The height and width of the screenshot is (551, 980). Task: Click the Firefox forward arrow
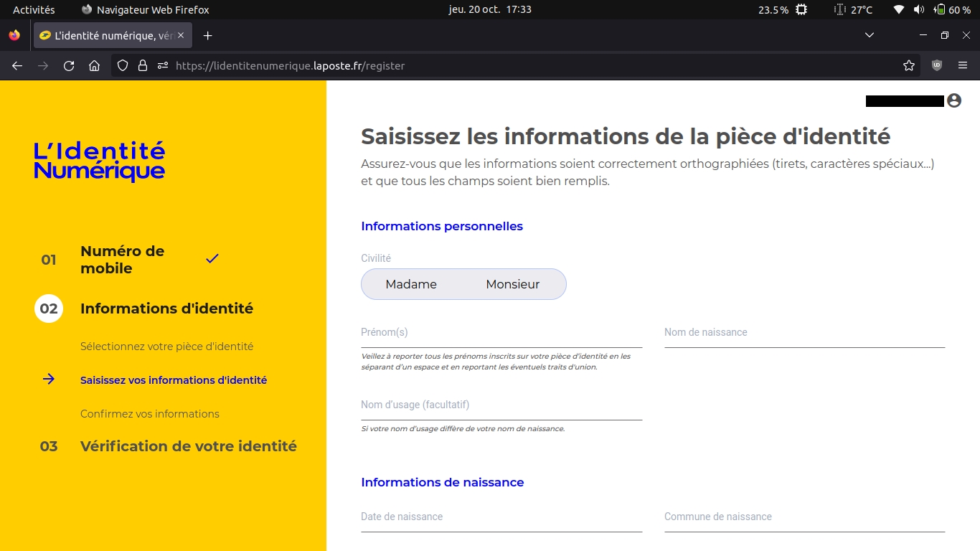pos(43,66)
